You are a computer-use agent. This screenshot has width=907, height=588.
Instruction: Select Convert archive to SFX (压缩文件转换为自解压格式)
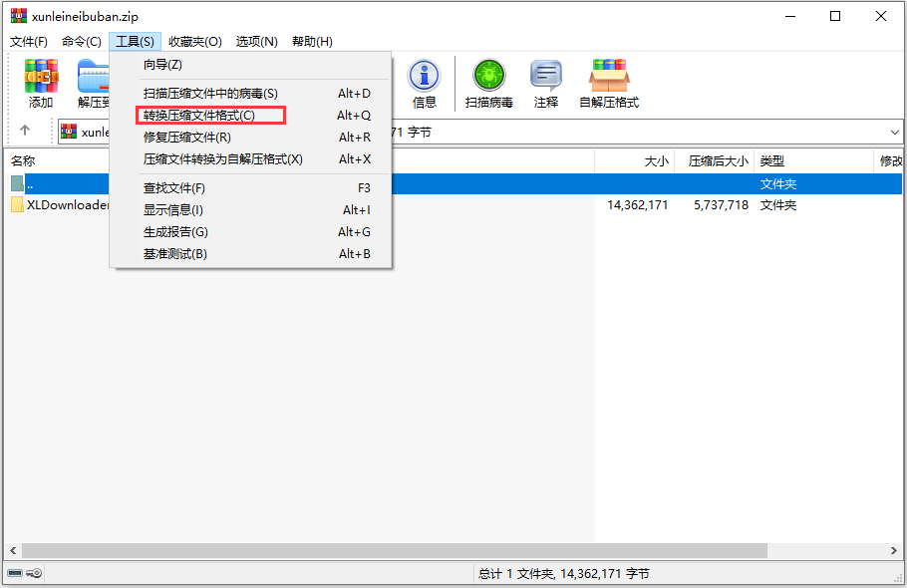pyautogui.click(x=250, y=159)
